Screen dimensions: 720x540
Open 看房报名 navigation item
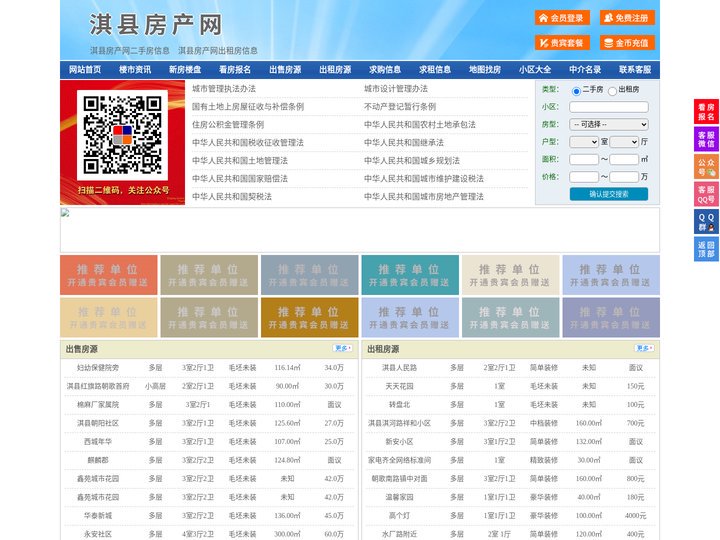click(235, 70)
